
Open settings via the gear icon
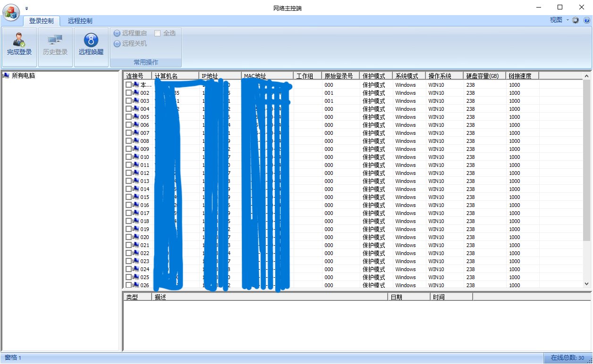tap(576, 20)
